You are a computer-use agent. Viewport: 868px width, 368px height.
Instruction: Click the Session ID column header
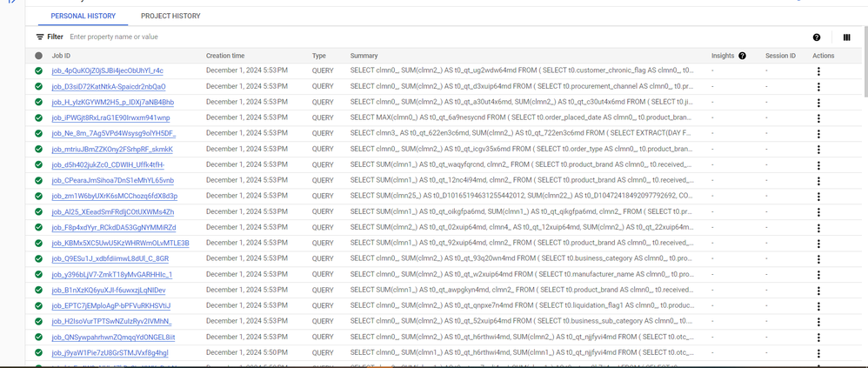pyautogui.click(x=780, y=56)
